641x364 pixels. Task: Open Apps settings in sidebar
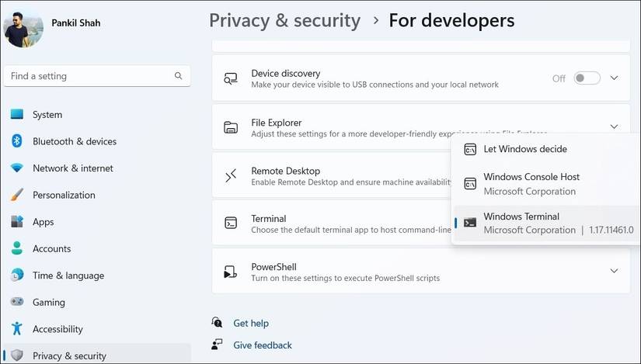click(x=44, y=222)
